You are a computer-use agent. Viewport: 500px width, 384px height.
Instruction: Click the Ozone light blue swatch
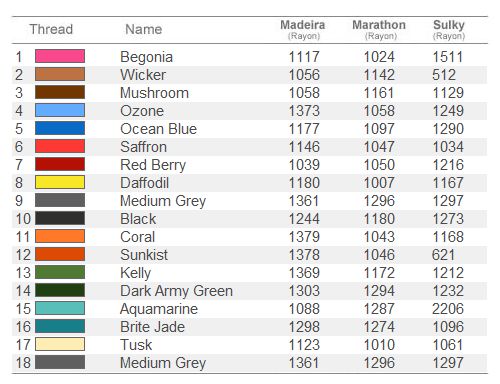(60, 110)
